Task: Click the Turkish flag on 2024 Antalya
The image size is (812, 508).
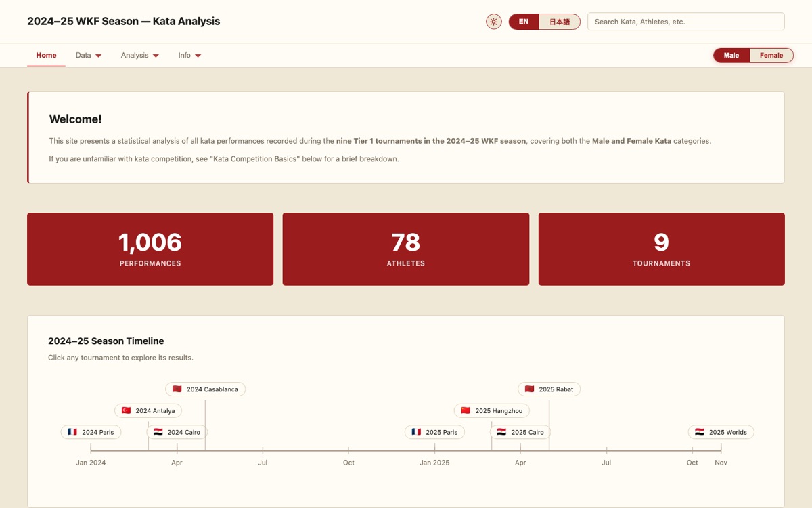Action: coord(126,410)
